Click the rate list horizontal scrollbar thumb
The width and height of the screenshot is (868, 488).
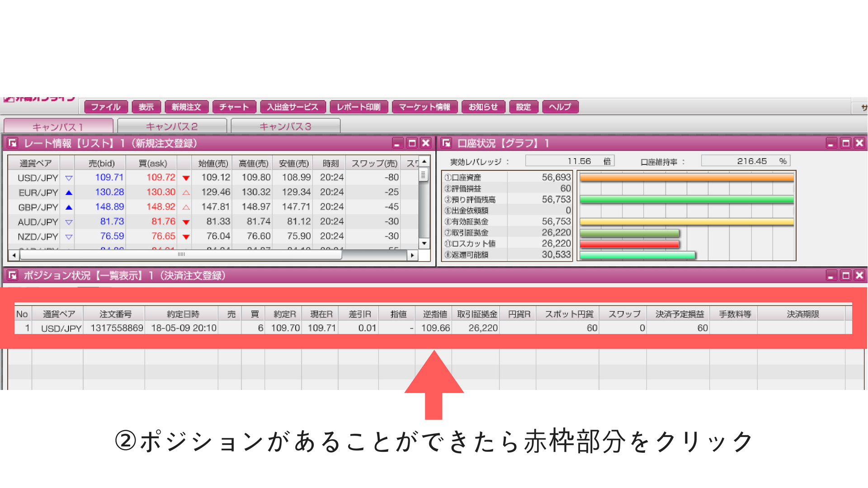point(181,255)
